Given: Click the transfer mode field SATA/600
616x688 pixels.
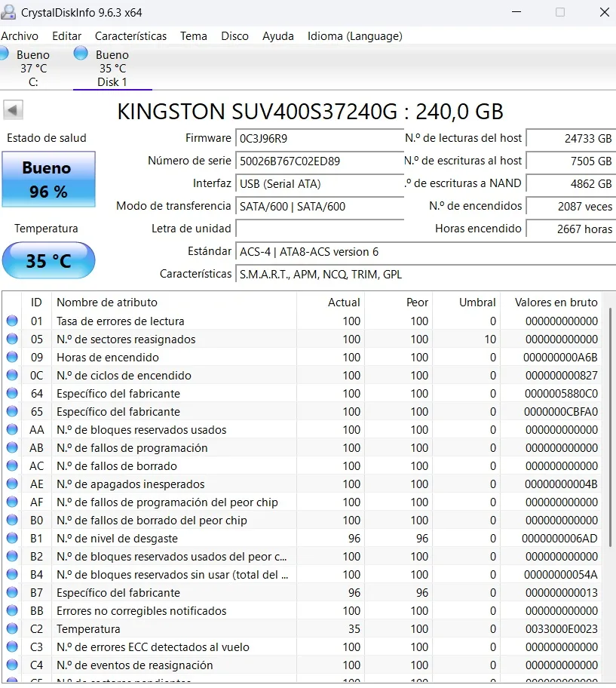Looking at the screenshot, I should tap(319, 206).
